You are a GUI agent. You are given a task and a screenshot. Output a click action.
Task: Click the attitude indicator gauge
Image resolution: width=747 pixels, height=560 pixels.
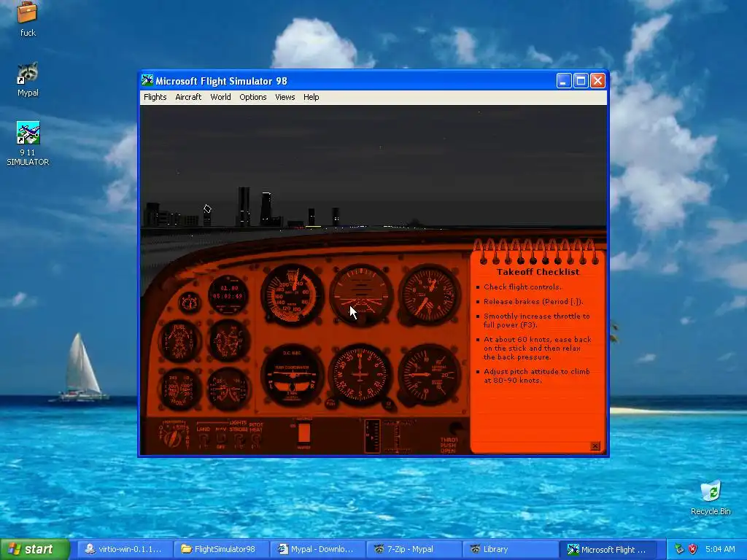click(361, 295)
